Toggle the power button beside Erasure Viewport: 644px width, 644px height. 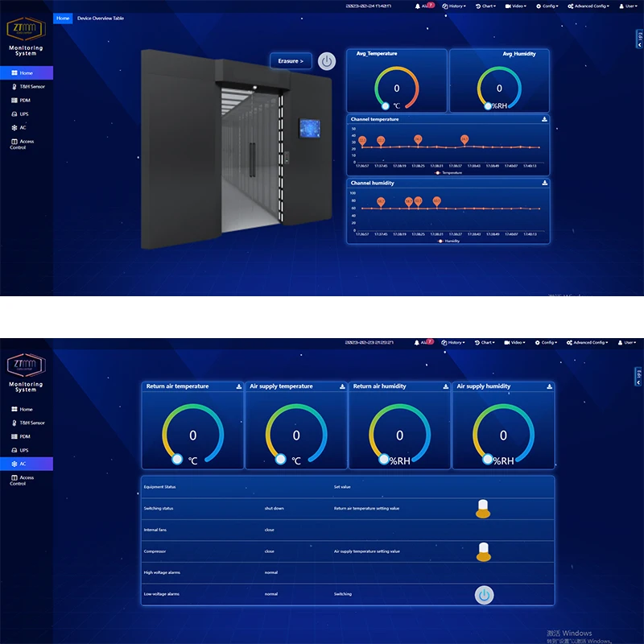327,60
